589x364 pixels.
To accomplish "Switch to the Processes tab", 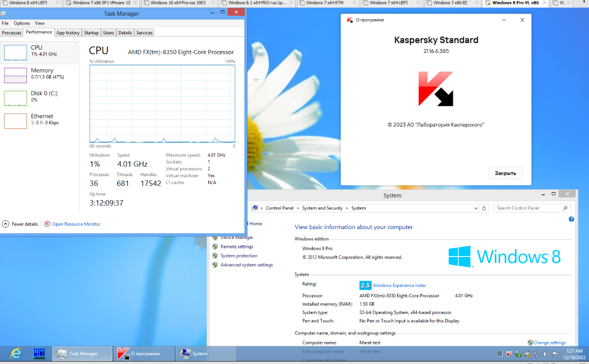I will tap(12, 33).
